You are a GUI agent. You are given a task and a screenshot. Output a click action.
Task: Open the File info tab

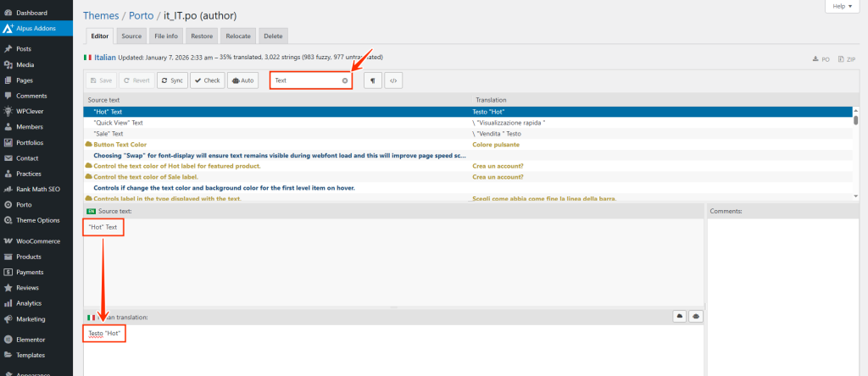click(166, 36)
